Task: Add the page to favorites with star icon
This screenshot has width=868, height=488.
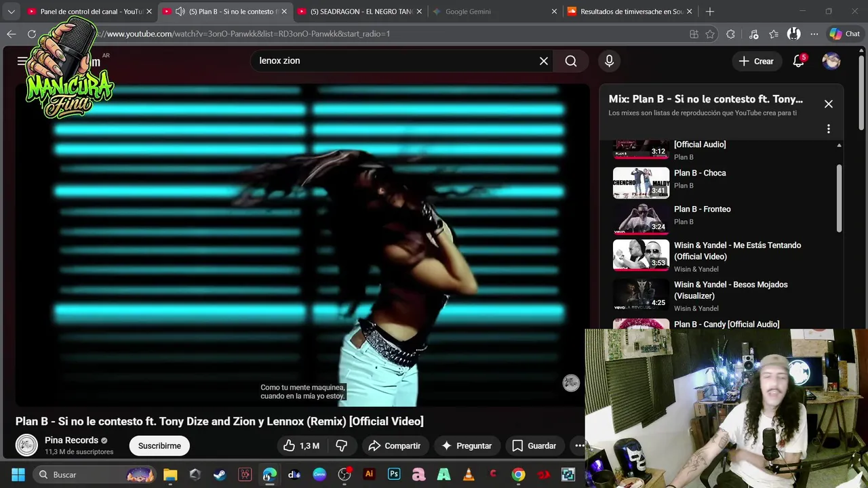Action: (x=710, y=34)
